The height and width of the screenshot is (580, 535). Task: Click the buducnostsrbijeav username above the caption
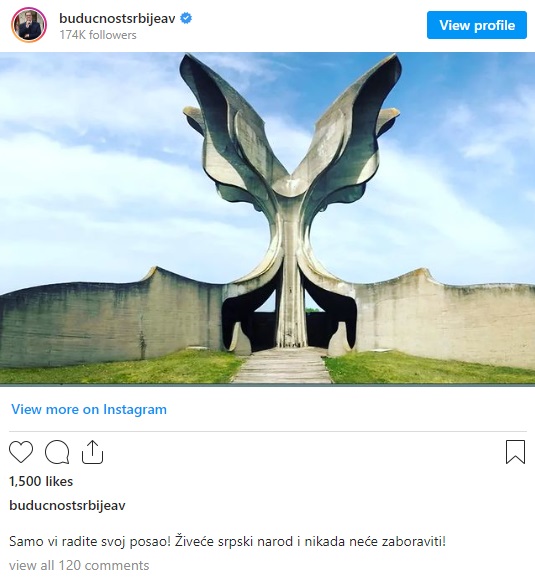click(67, 505)
